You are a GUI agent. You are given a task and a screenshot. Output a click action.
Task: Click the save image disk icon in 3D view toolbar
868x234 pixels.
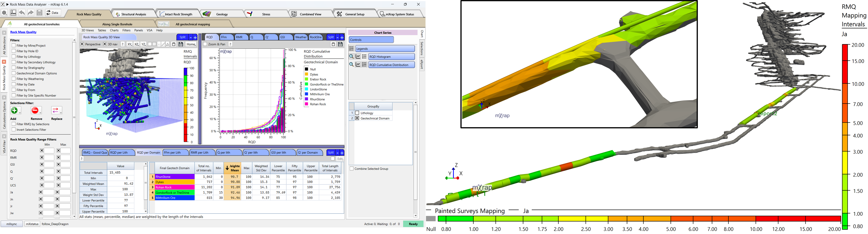pos(181,44)
